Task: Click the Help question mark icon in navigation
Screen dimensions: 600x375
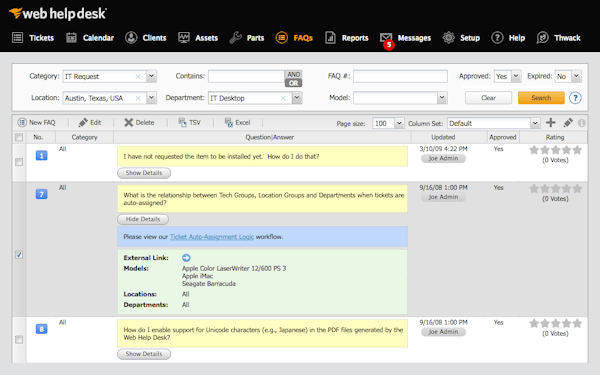Action: coord(497,38)
